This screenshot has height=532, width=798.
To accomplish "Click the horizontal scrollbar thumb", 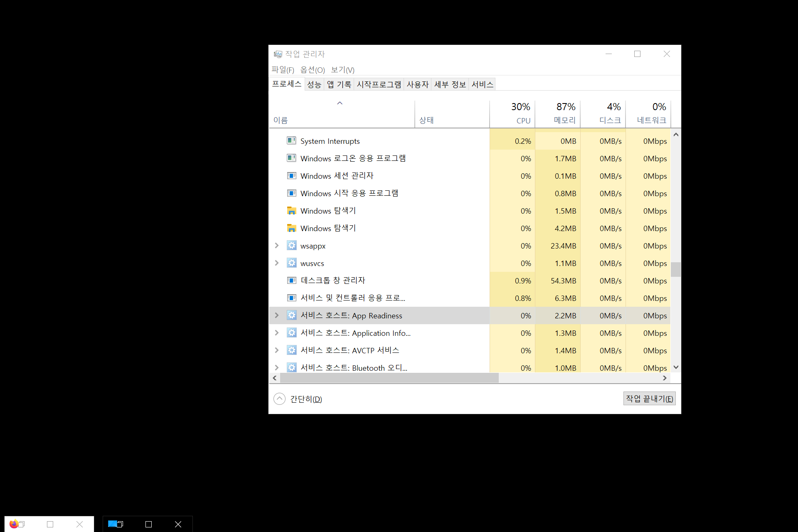I will [389, 378].
